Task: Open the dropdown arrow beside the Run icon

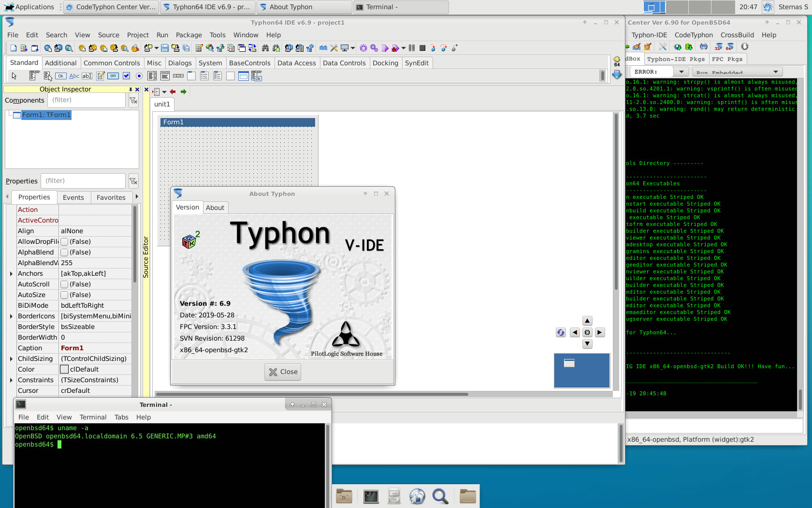Action: point(404,48)
